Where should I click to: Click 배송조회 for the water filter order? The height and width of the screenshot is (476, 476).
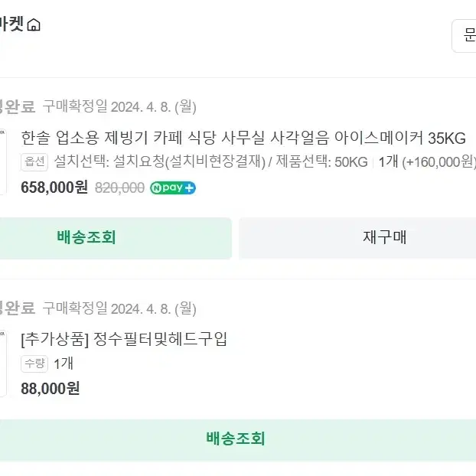point(238,440)
